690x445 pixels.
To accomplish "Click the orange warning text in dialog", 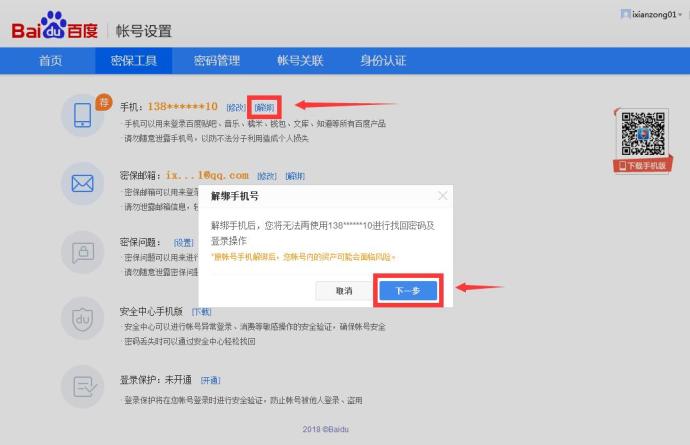I will click(303, 257).
